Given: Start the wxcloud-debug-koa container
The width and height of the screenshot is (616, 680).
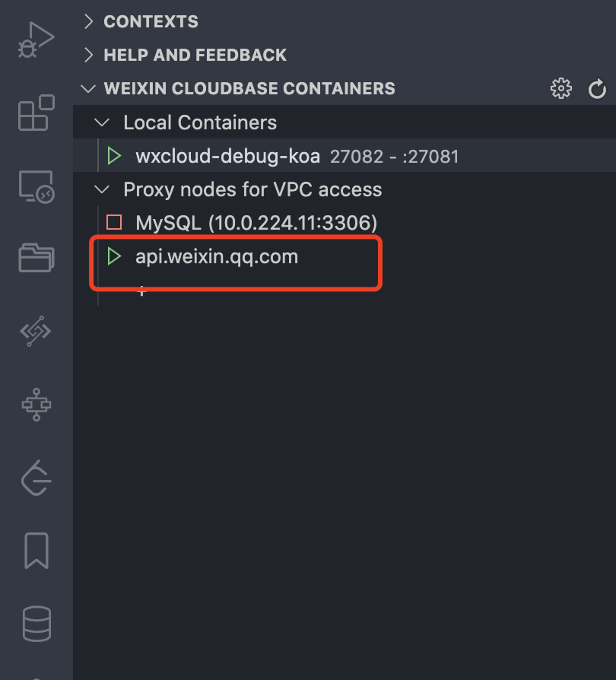Looking at the screenshot, I should click(114, 156).
